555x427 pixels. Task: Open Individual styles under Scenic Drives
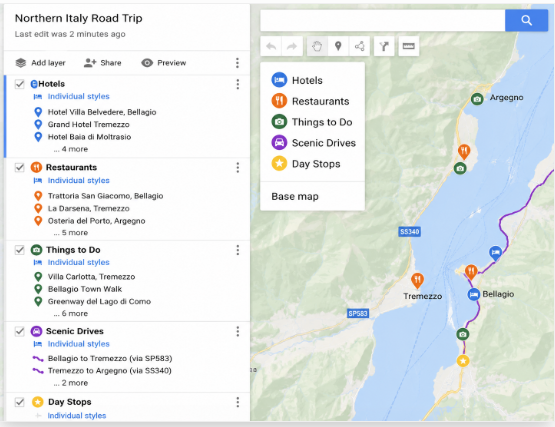pyautogui.click(x=79, y=344)
